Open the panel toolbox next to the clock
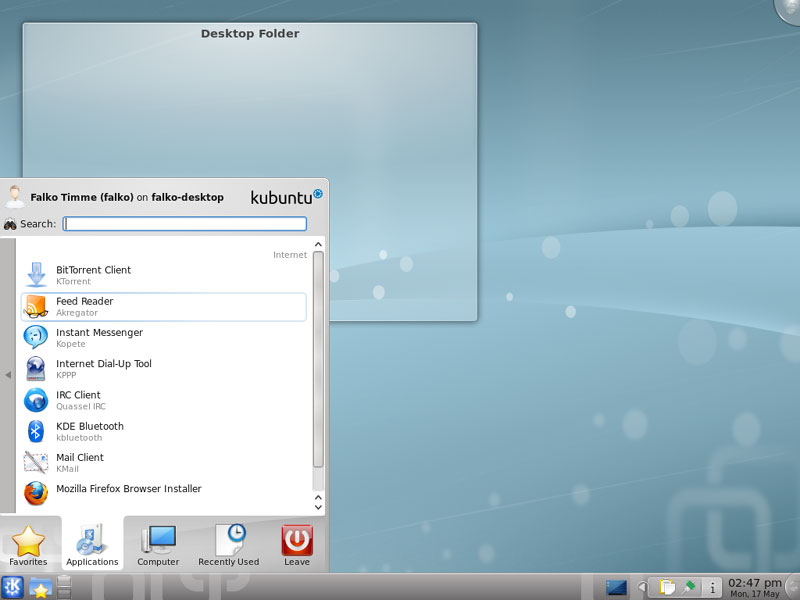 tap(793, 587)
